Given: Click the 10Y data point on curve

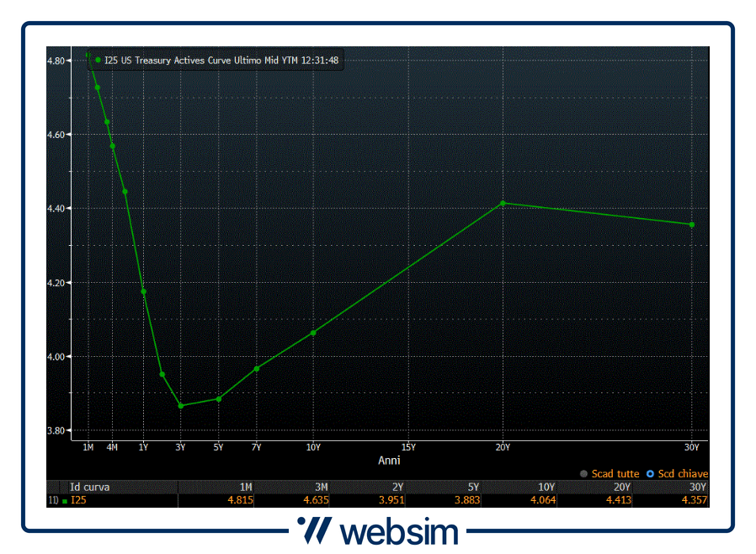Looking at the screenshot, I should click(x=313, y=333).
